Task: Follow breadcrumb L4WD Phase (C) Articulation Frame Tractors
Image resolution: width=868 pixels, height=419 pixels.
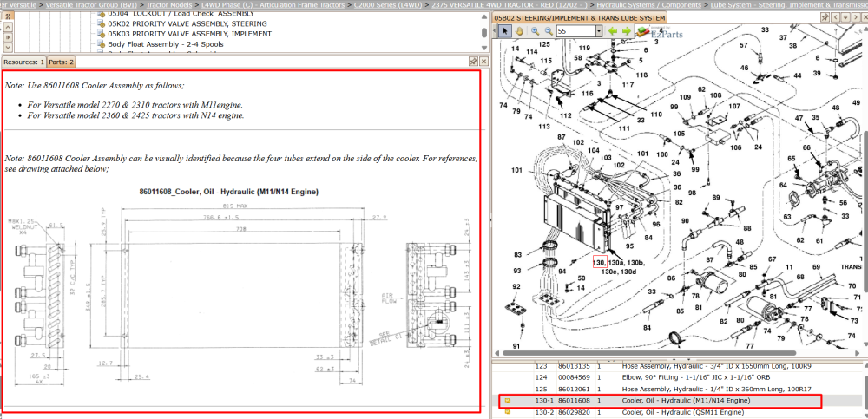Action: tap(273, 4)
